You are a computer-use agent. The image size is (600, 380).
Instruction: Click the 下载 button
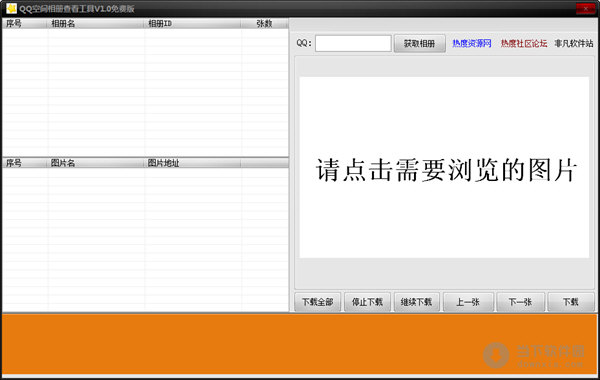571,302
